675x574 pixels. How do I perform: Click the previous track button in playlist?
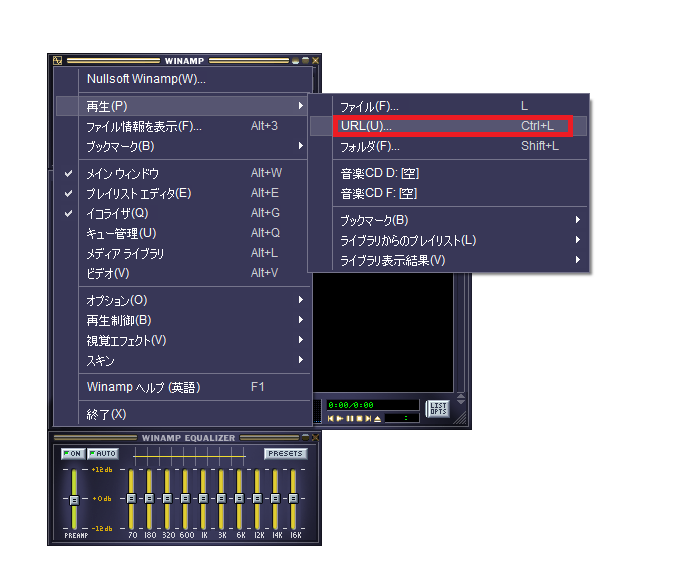click(x=331, y=419)
